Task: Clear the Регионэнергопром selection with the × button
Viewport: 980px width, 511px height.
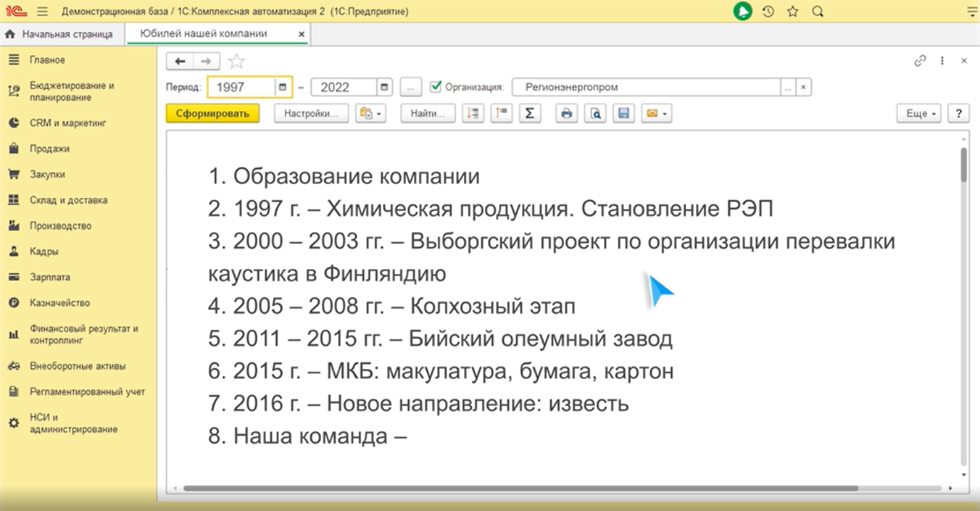Action: 804,86
